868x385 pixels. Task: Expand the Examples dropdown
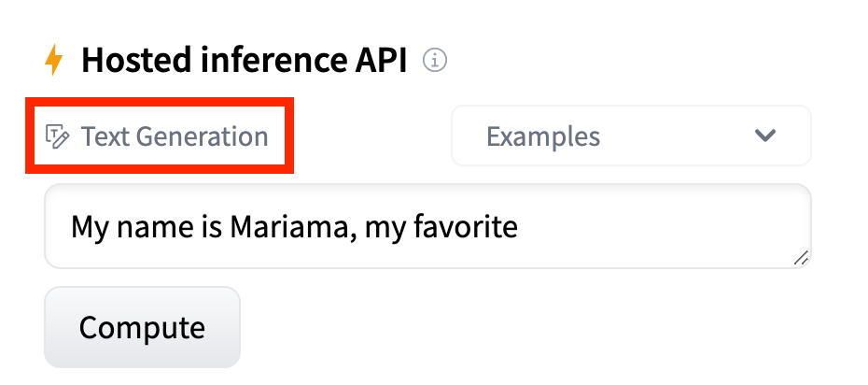(x=631, y=136)
